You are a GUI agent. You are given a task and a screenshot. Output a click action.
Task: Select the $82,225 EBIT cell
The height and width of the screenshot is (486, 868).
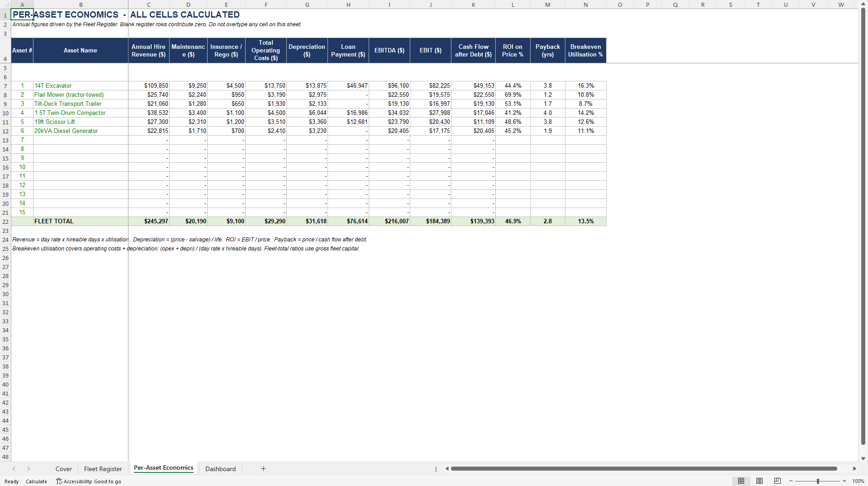pyautogui.click(x=431, y=86)
